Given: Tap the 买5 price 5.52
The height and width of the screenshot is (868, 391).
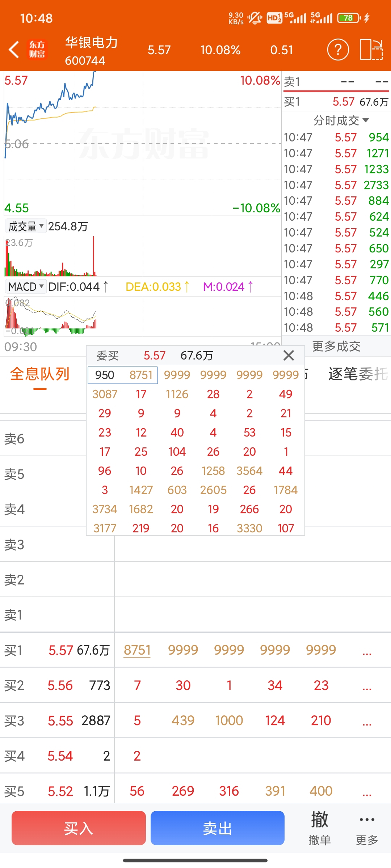Looking at the screenshot, I should [60, 791].
